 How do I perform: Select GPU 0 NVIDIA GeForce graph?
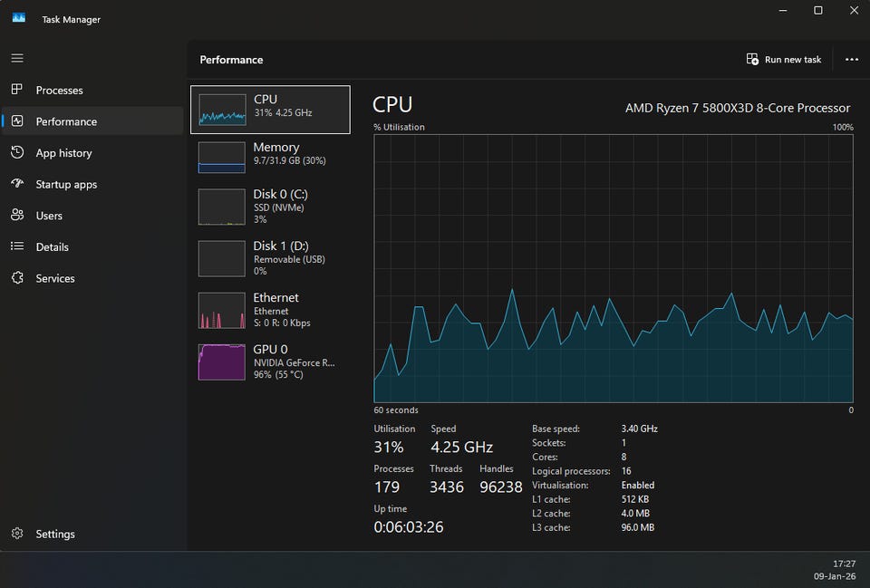coord(270,361)
